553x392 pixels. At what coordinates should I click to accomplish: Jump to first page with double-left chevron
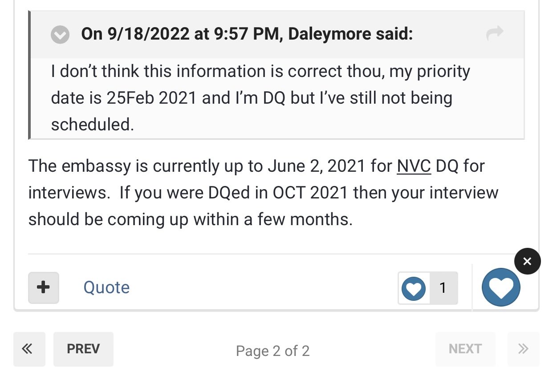[x=29, y=349]
